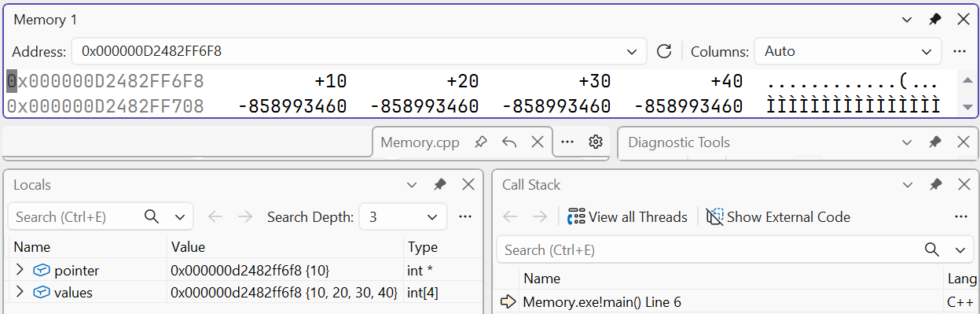Screen dimensions: 980x314
Task: Open the Call Stack toolbar overflow options
Action: point(960,216)
